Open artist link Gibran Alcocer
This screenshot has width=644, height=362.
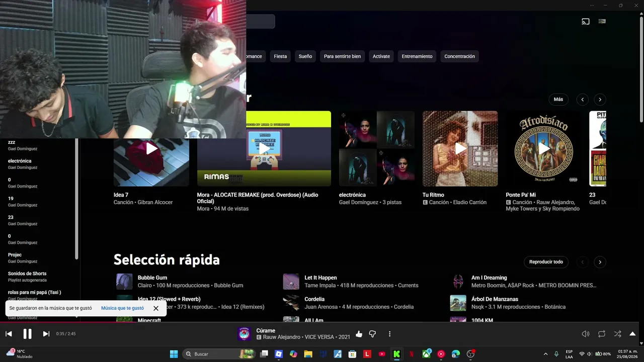154,203
